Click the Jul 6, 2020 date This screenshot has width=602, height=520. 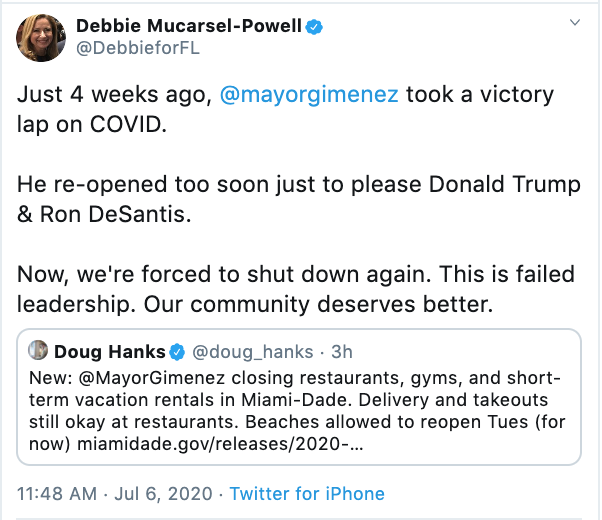pos(164,494)
